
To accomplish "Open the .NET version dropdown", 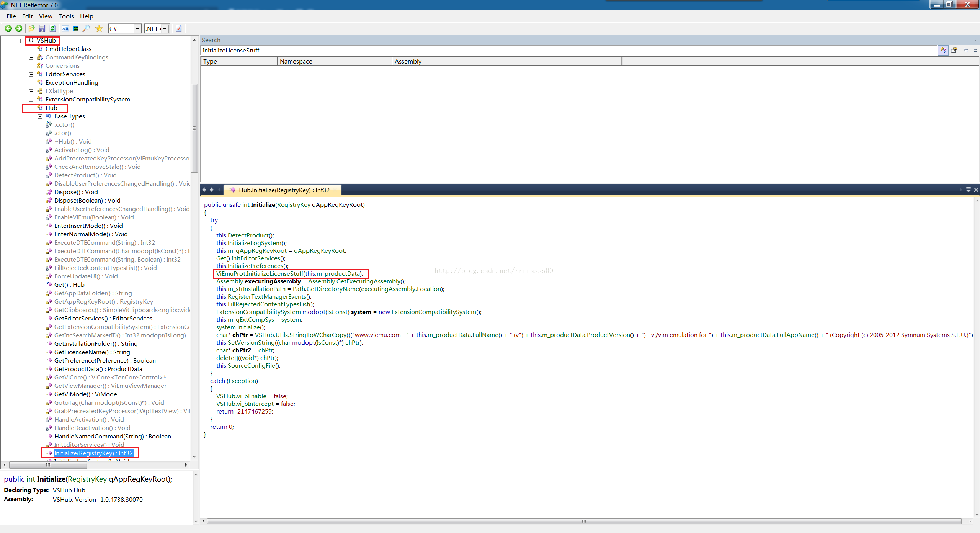I will pos(165,29).
